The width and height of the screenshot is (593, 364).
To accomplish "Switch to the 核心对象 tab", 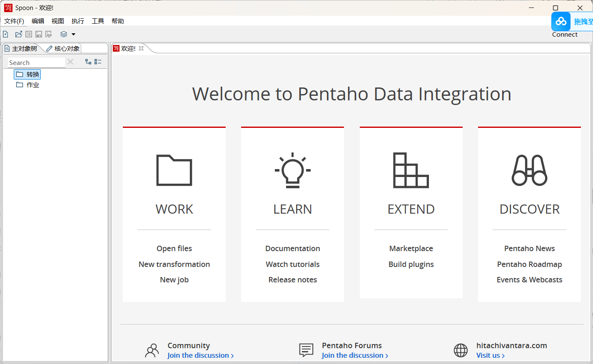I will click(x=63, y=48).
